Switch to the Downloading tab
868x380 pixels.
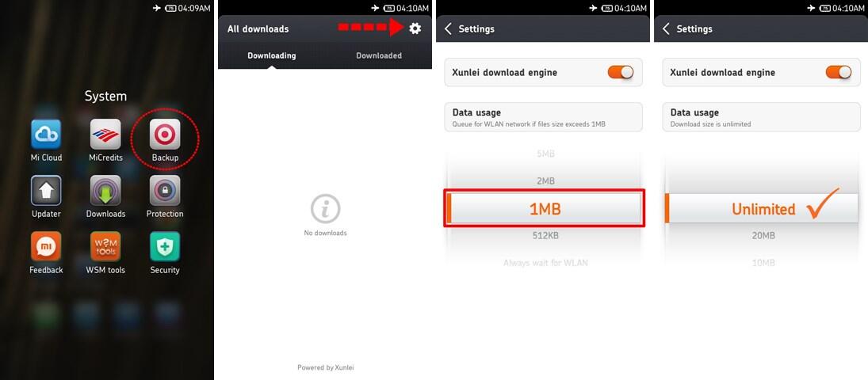click(271, 55)
